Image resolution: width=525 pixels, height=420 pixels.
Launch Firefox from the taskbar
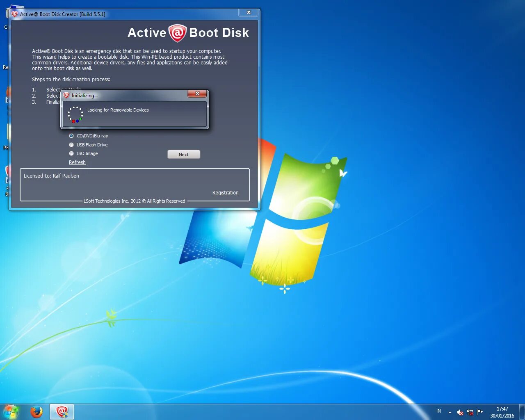tap(37, 411)
